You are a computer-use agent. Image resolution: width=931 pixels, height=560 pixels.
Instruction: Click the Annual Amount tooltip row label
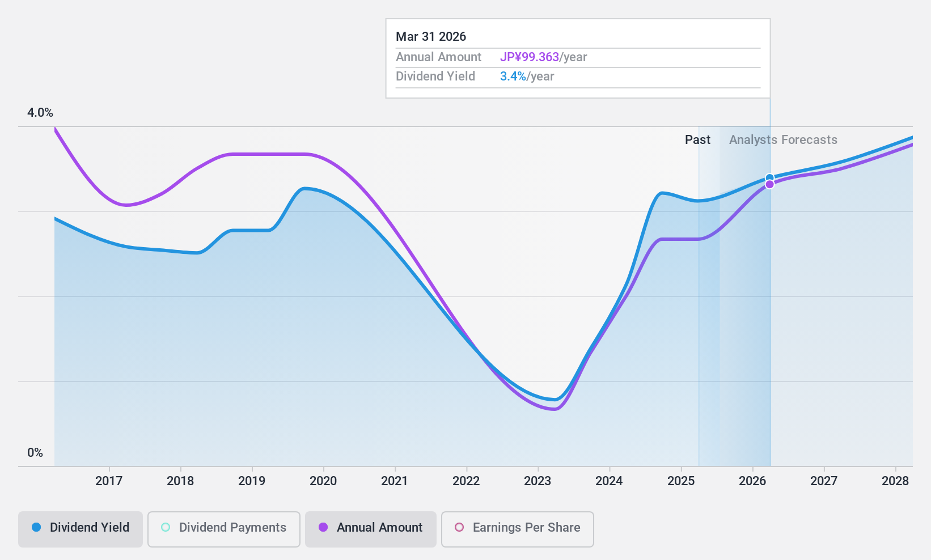(438, 57)
